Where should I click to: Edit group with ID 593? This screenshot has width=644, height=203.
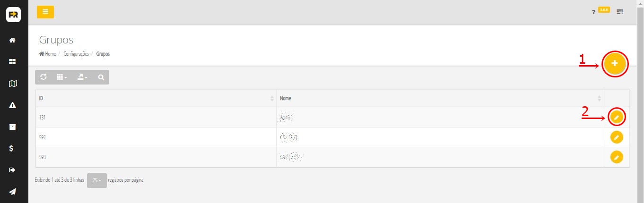tap(616, 157)
